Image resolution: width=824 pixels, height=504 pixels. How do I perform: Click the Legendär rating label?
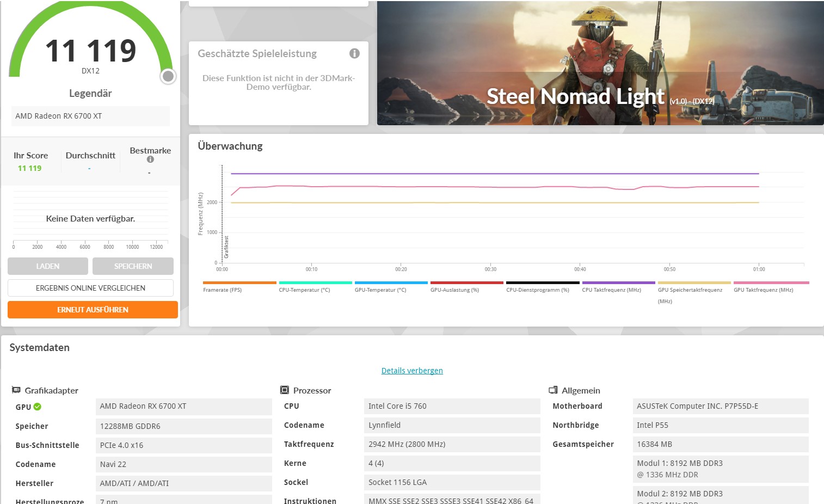coord(90,93)
